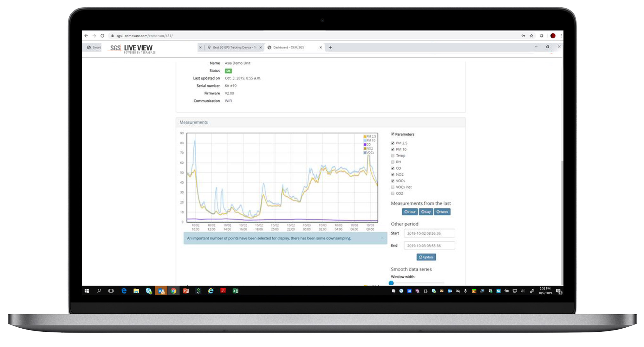
Task: Open Excel from the taskbar
Action: coord(235,291)
